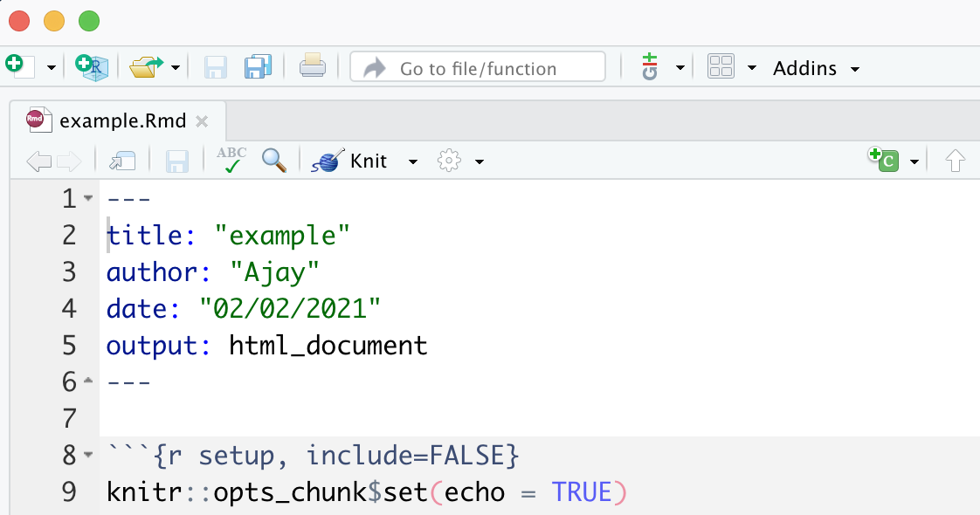Click line number 7 in the gutter

click(69, 418)
